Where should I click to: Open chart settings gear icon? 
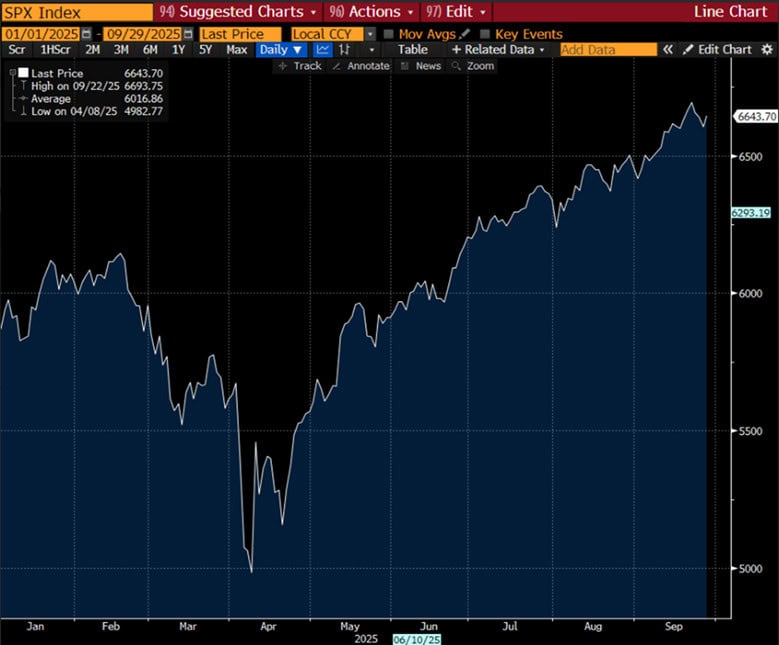(765, 49)
